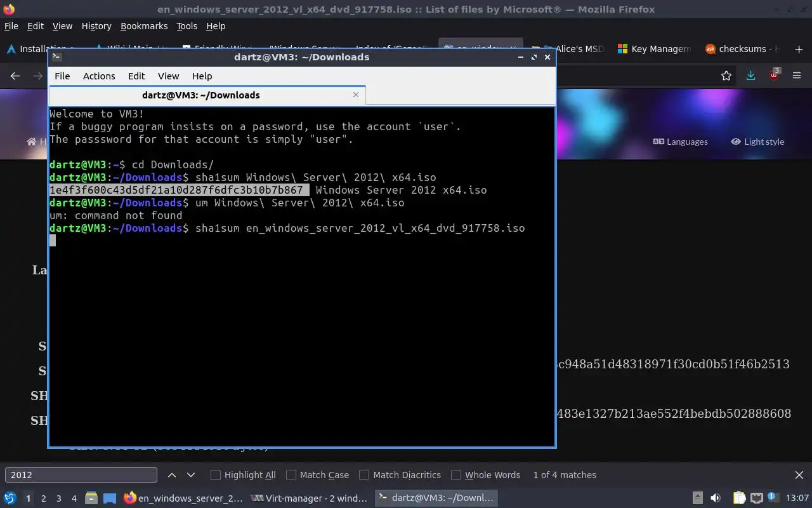Open terminal Actions menu

tap(99, 76)
